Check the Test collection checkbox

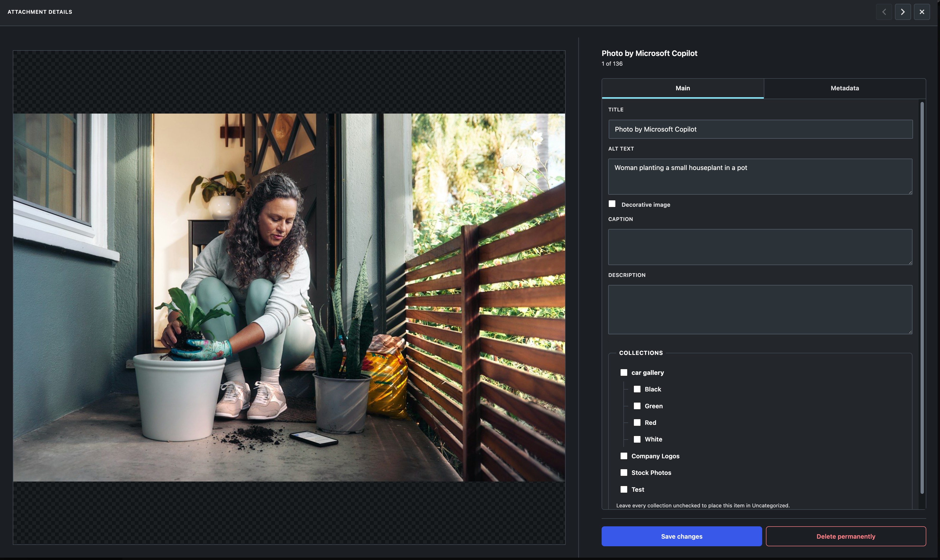[624, 489]
